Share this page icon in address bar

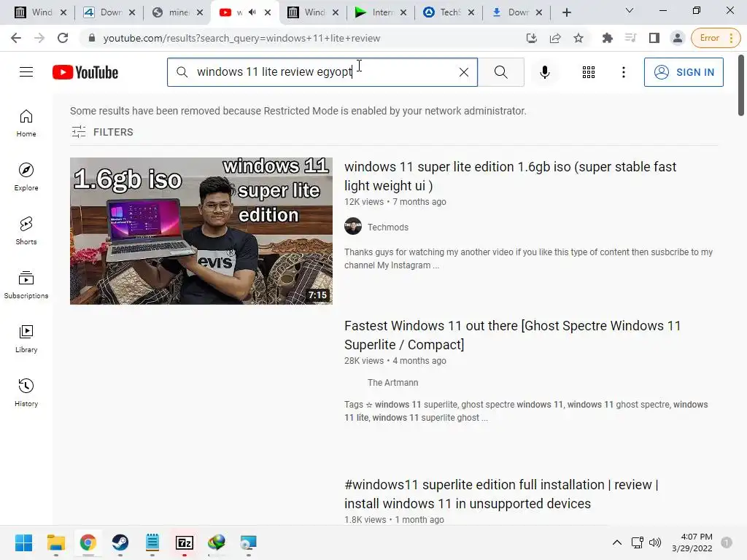pos(555,38)
